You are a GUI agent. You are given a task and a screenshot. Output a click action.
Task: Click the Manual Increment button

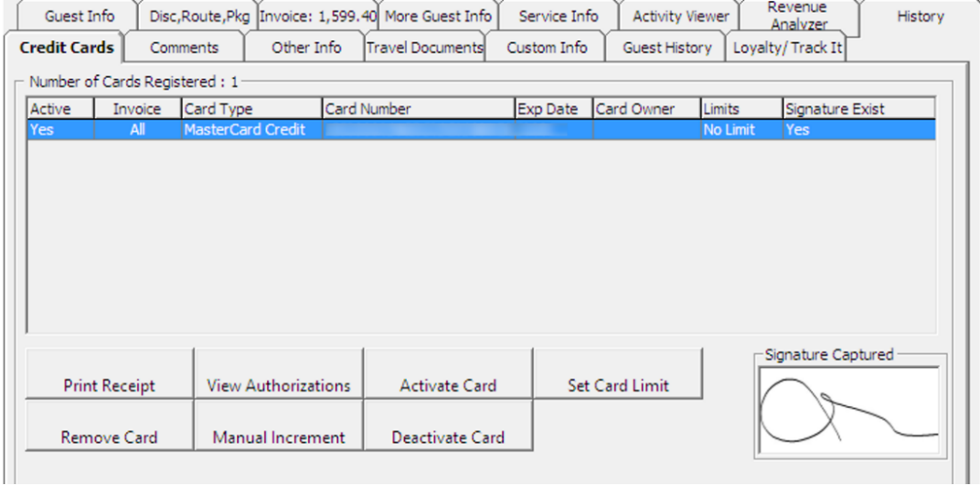[x=279, y=425]
